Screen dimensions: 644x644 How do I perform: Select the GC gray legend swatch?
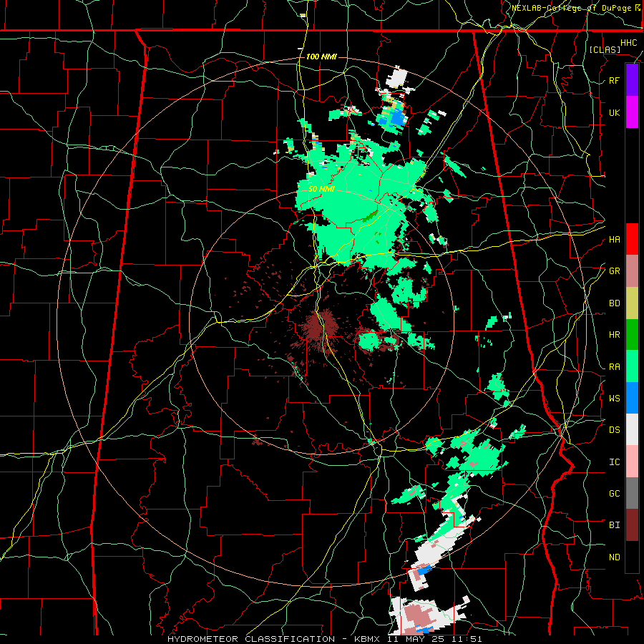click(x=632, y=493)
